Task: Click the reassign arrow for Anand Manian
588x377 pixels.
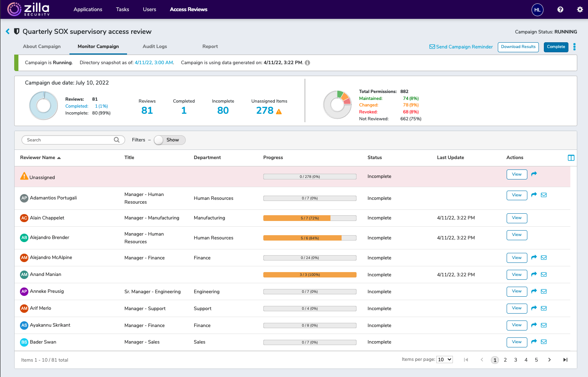Action: pyautogui.click(x=534, y=274)
